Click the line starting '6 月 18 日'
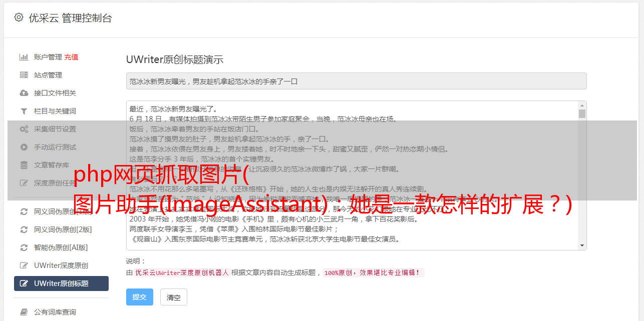This screenshot has width=644, height=321. point(263,119)
